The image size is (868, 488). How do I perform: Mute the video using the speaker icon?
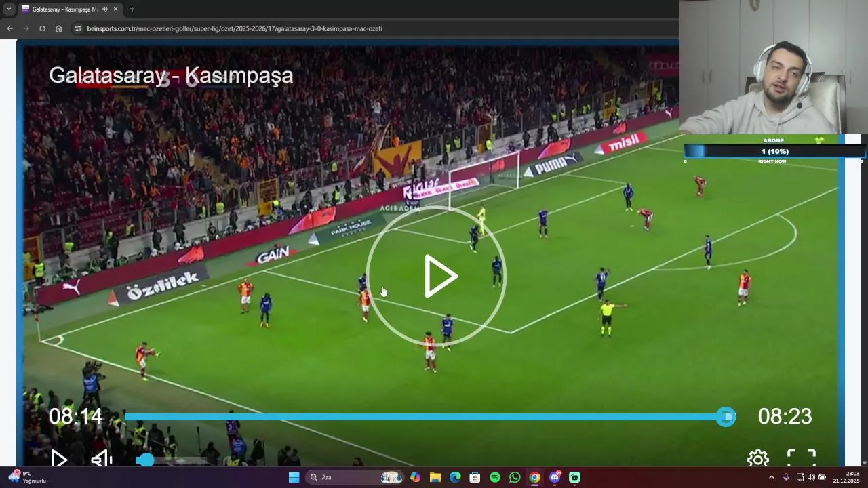tap(102, 460)
